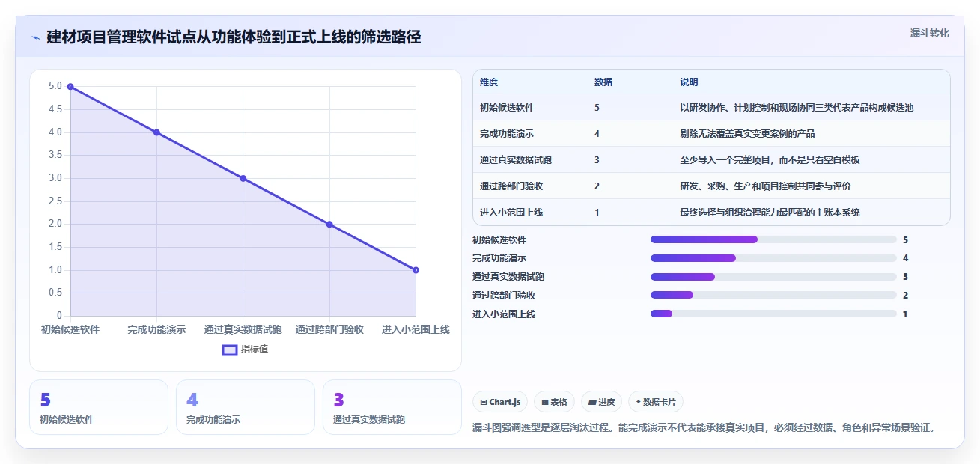
Task: Click the chart data point for 通过真实数据试跑
Action: 243,178
